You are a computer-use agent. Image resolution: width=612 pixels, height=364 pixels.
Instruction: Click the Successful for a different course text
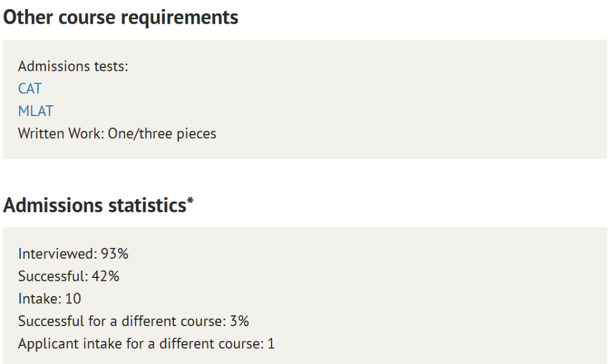[x=122, y=321]
